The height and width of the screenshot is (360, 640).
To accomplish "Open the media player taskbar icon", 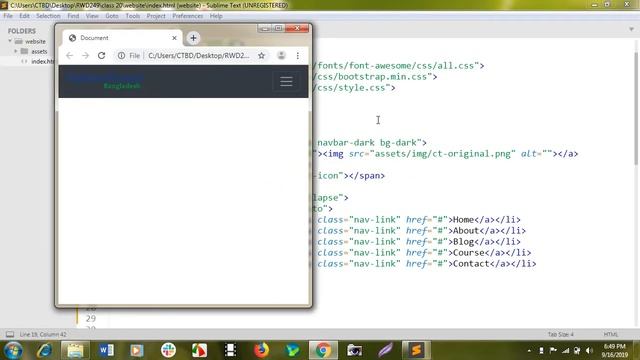I will [x=137, y=350].
